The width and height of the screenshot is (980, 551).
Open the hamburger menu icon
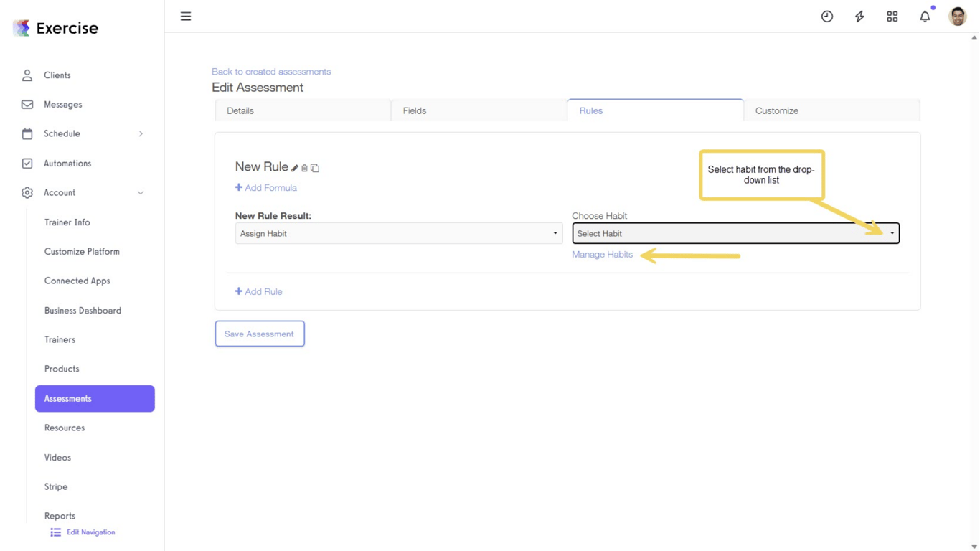tap(186, 17)
